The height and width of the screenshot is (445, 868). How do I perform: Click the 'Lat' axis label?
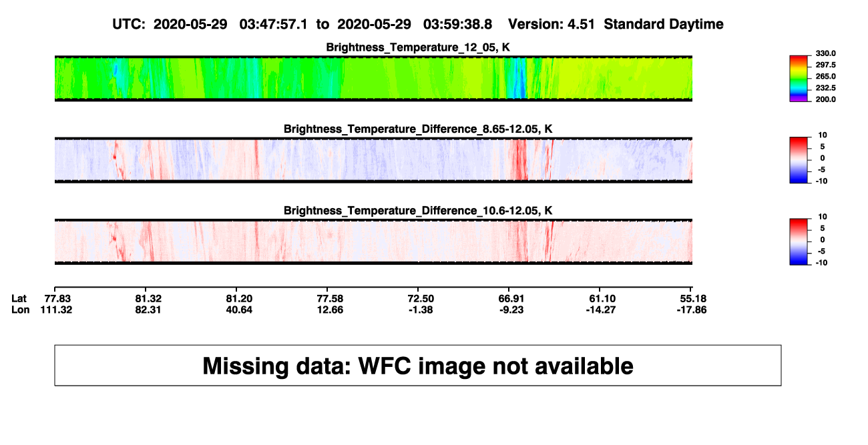(x=19, y=298)
